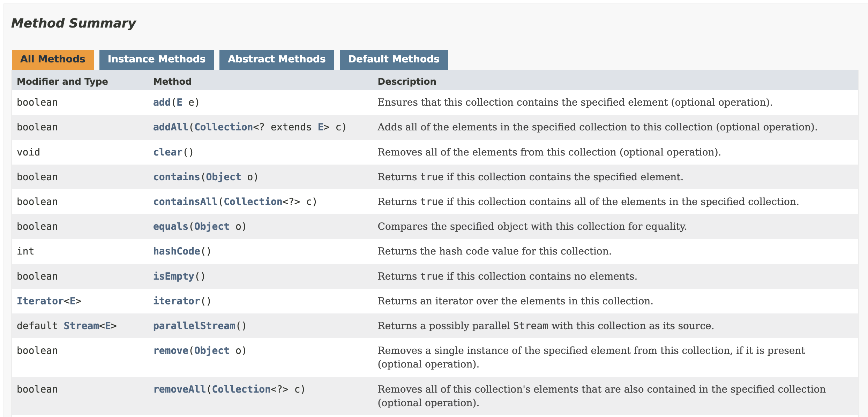Click Stream return type link

81,326
